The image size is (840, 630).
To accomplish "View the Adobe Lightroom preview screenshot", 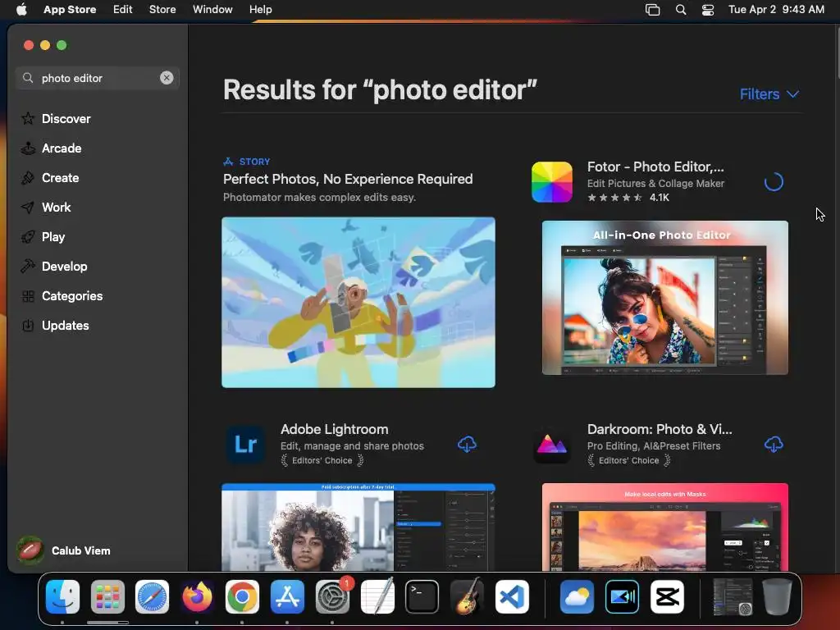I will coord(358,527).
